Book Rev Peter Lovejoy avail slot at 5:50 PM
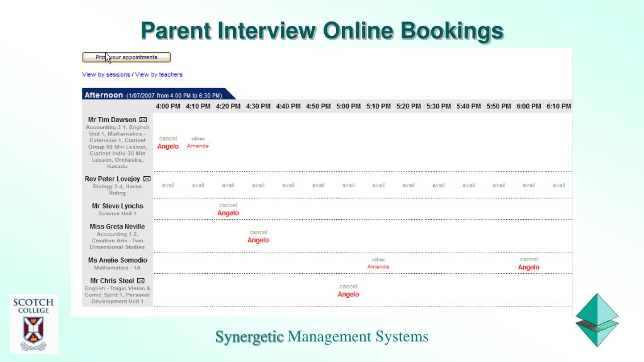 pos(499,185)
